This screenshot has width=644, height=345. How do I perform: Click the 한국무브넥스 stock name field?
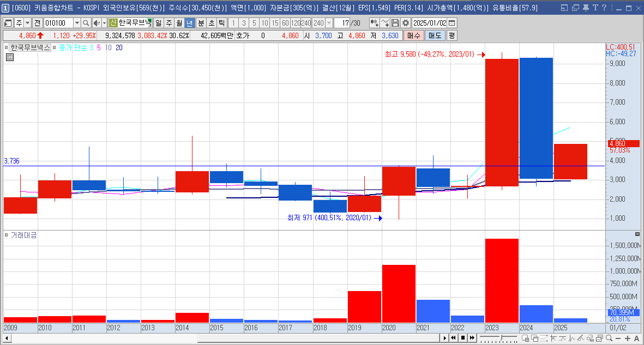click(x=135, y=23)
